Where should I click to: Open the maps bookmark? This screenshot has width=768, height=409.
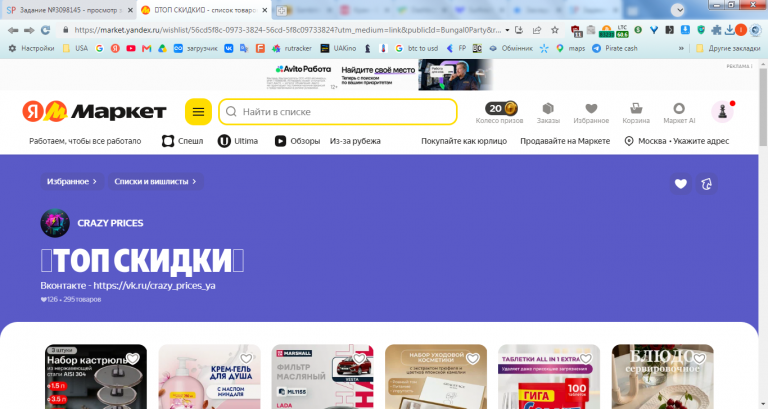(x=571, y=48)
